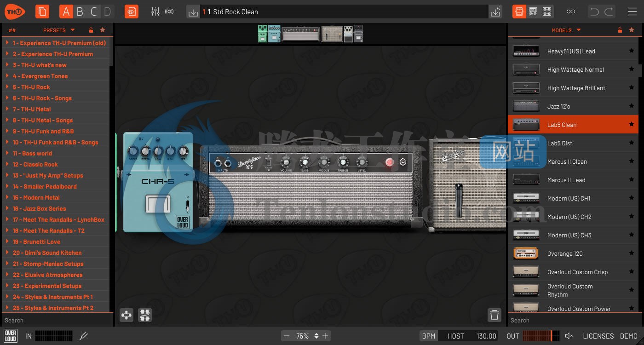The image size is (644, 345).
Task: Select 15 - Modern Metal bank
Action: coord(56,197)
